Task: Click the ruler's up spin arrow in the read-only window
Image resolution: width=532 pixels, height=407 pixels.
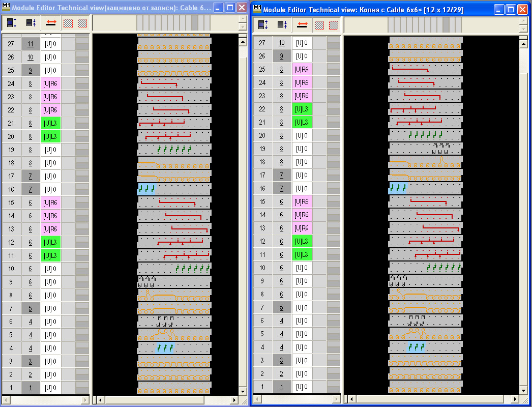Action: click(x=243, y=19)
